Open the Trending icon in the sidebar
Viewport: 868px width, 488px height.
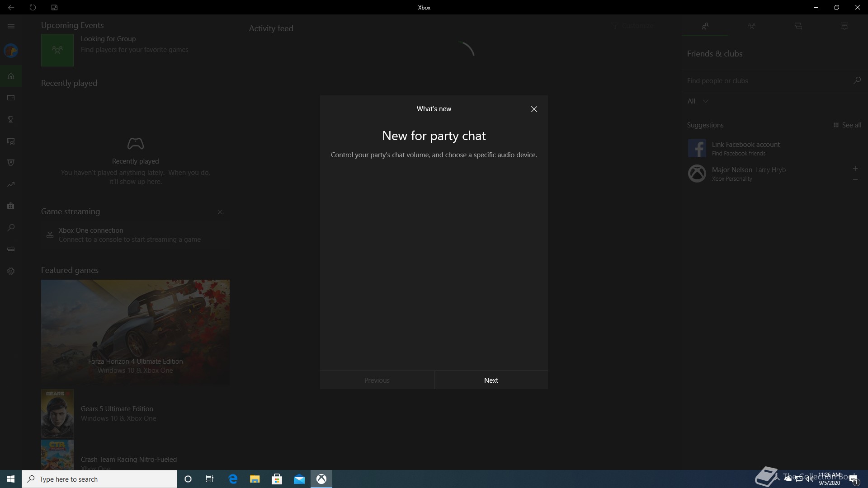pyautogui.click(x=11, y=184)
